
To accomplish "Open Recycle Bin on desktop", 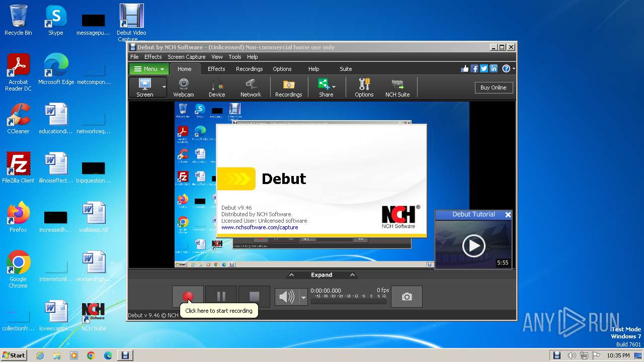I will point(18,20).
